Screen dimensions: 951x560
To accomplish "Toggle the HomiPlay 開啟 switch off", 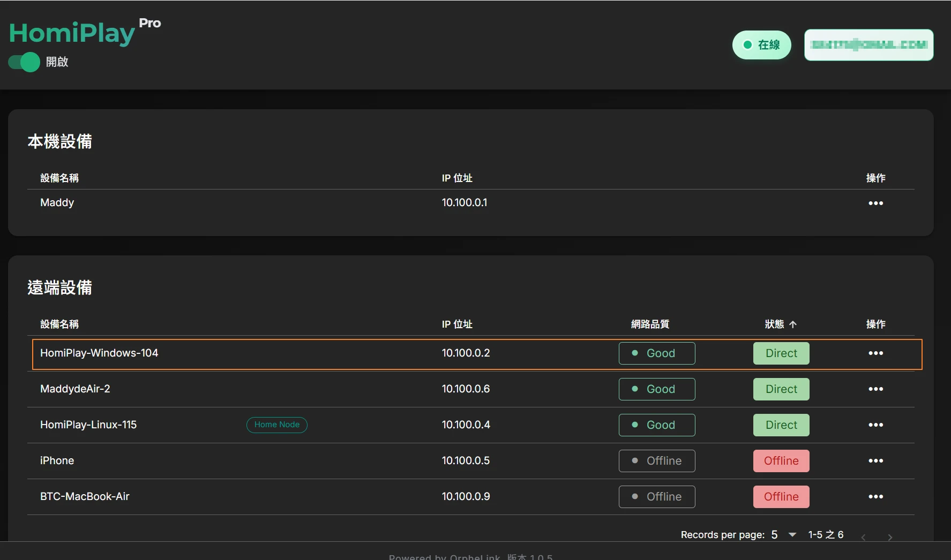I will click(x=24, y=62).
